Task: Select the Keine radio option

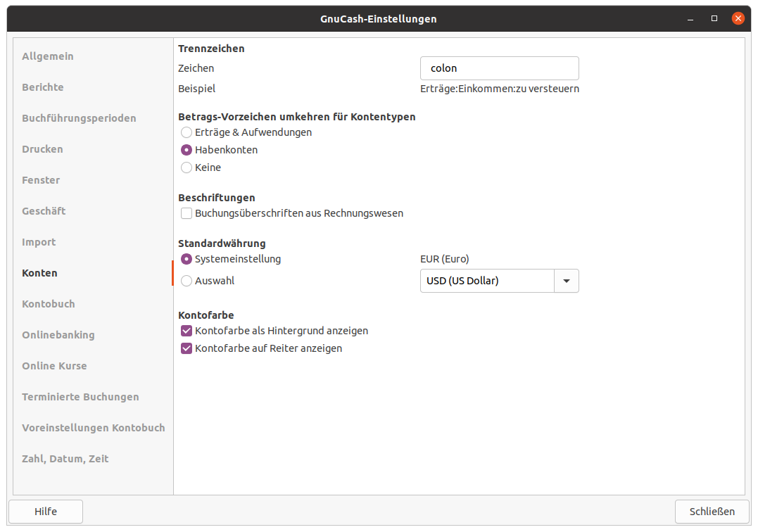Action: (187, 167)
